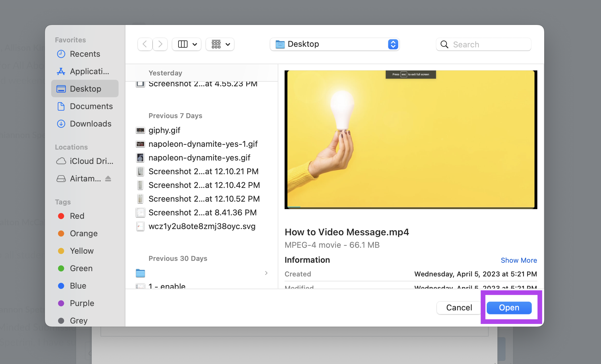Expand the sort/arrange options dropdown
This screenshot has height=364, width=601.
coord(220,44)
